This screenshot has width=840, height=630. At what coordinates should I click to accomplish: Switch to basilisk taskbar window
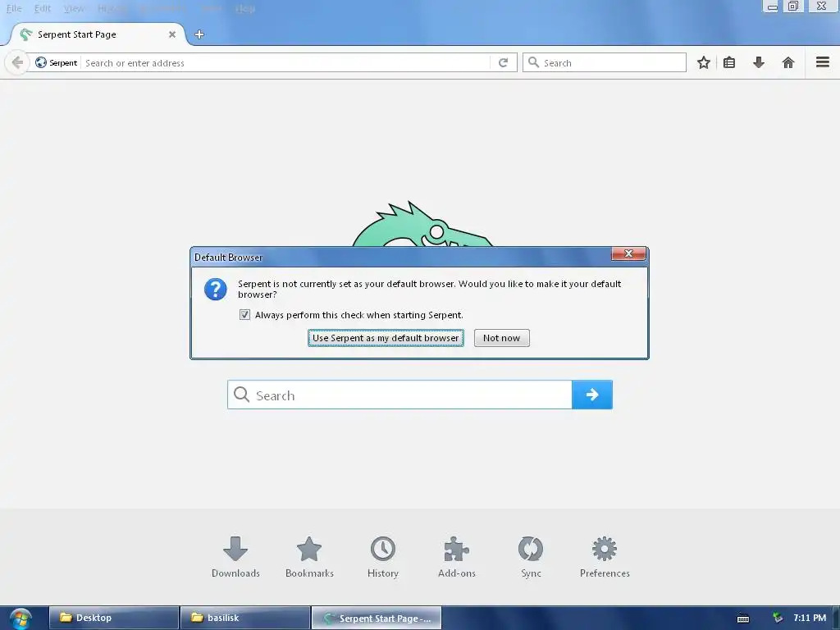coord(245,618)
